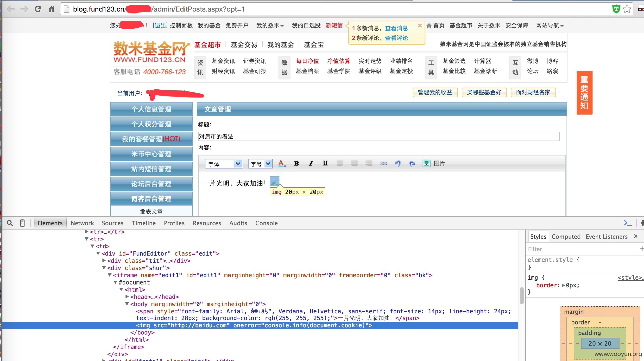The image size is (644, 361).
Task: Undo last edit in editor
Action: tap(398, 164)
